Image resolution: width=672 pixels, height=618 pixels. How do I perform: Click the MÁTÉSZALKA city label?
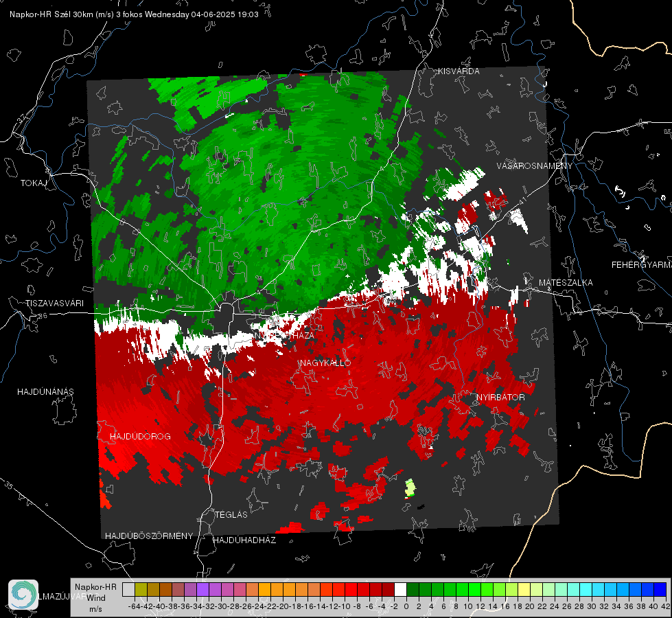click(x=566, y=282)
